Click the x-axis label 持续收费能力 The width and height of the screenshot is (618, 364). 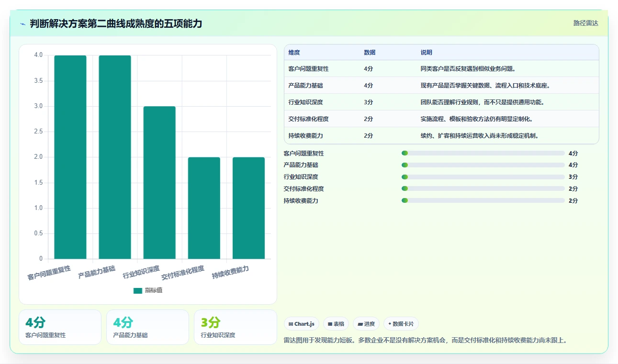(x=230, y=272)
